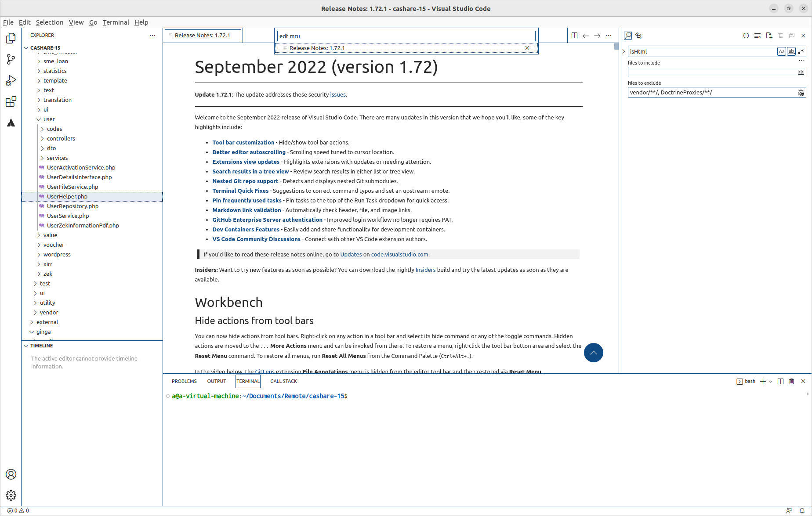Follow the Updates link
812x516 pixels.
point(351,254)
